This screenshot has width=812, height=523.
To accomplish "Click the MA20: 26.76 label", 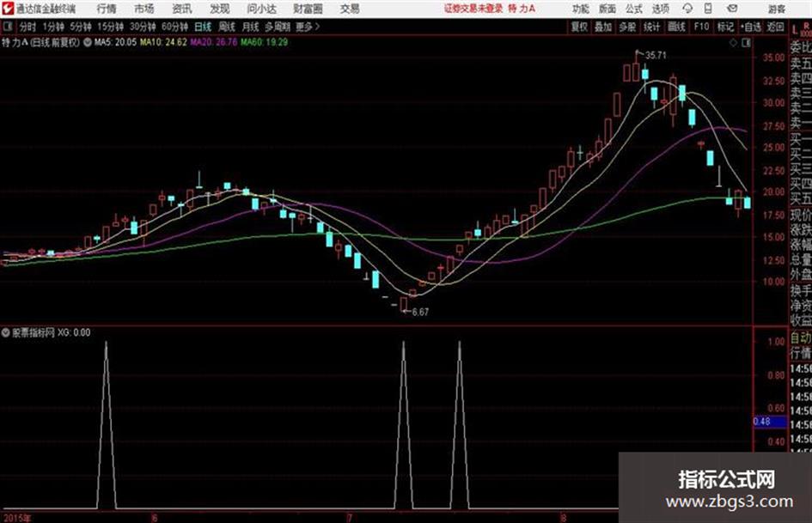I will point(213,42).
